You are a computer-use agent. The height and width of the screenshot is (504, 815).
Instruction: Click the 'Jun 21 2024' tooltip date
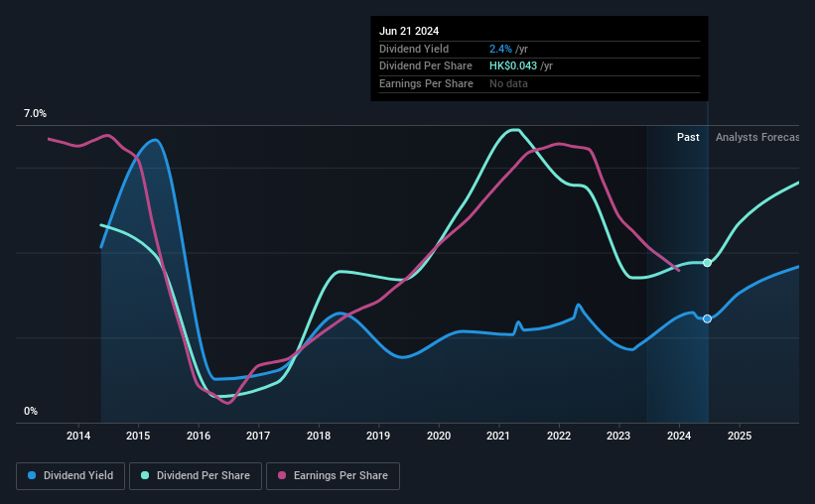click(409, 31)
